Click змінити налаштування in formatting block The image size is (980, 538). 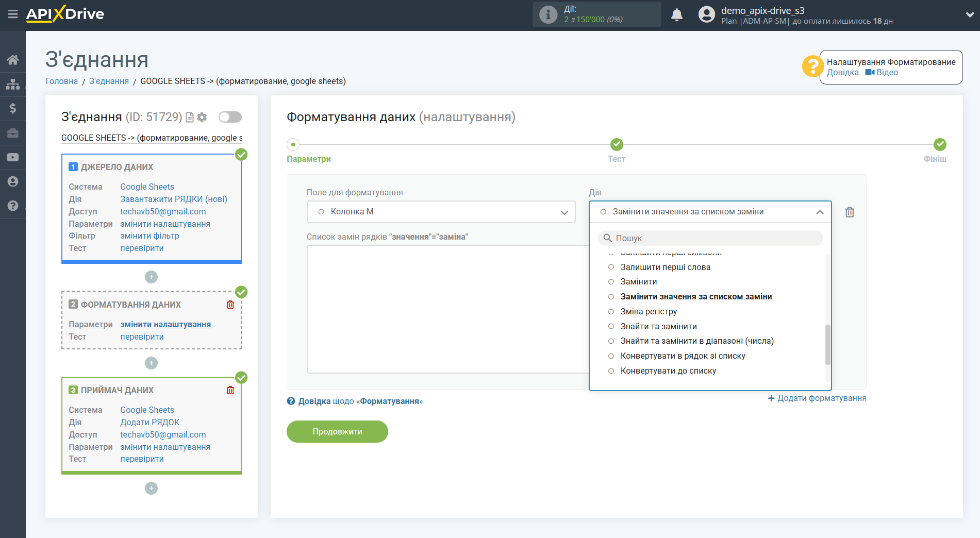click(165, 325)
